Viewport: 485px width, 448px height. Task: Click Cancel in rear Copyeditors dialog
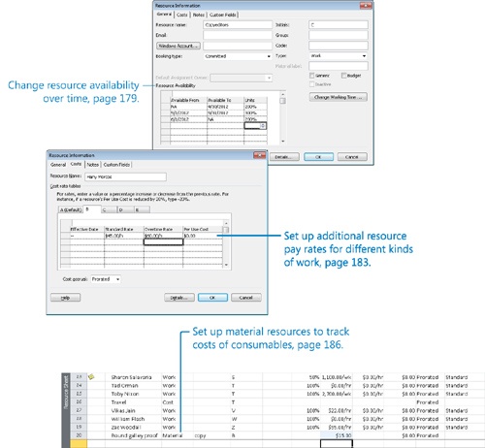[x=352, y=157]
